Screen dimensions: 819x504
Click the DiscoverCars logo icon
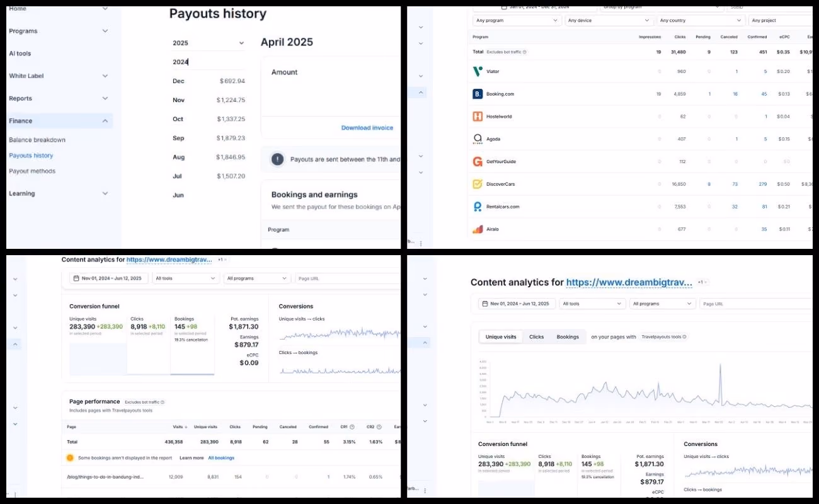pyautogui.click(x=478, y=184)
